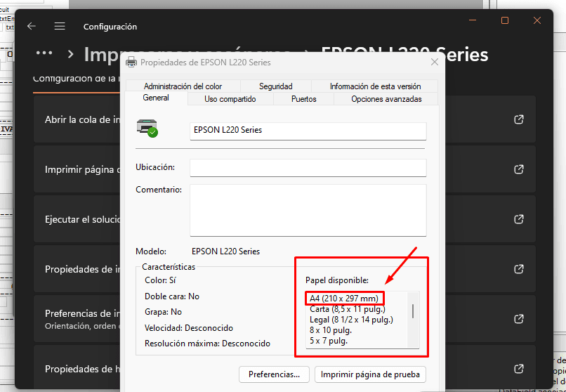Screen dimensions: 566x392
Task: Click the back arrow in Configuración
Action: (x=31, y=26)
